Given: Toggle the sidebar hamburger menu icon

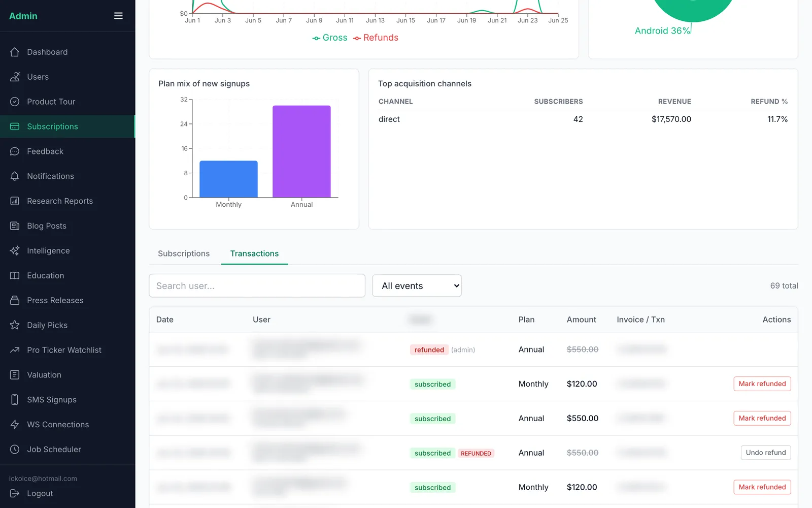Looking at the screenshot, I should [x=118, y=16].
